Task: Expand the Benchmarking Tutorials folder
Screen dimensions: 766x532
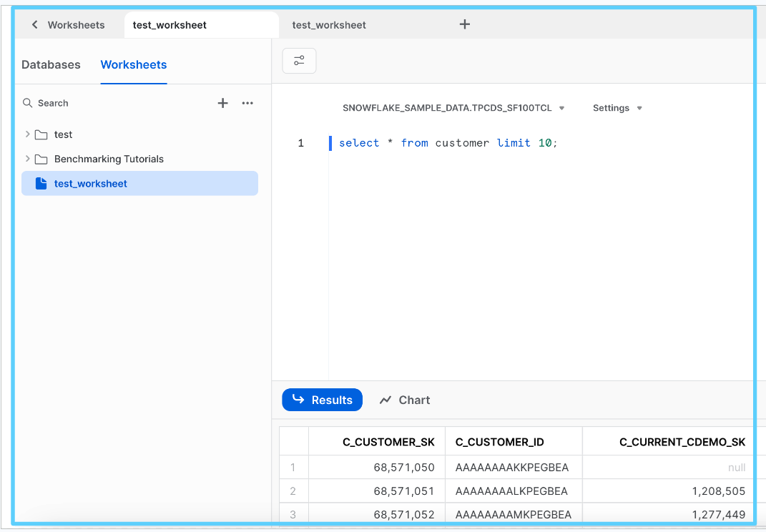Action: (28, 159)
